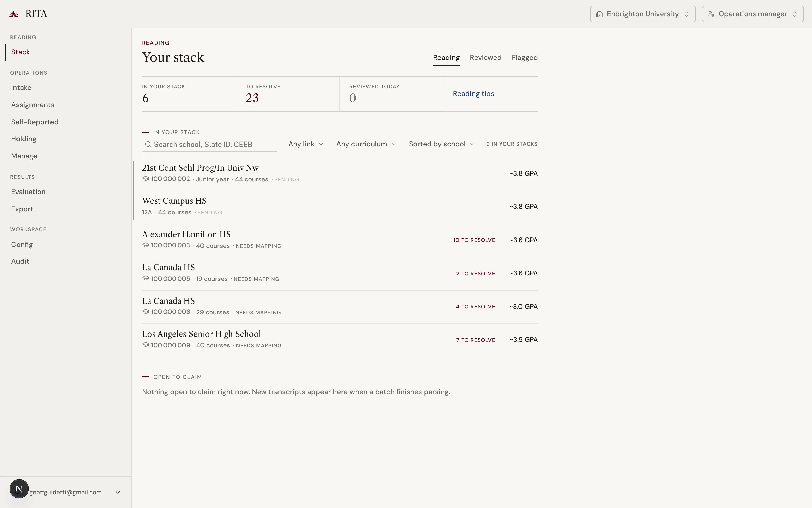Screen dimensions: 812x508
Task: Click NEEDS MAPPING on Alexander Hamilton HS row
Action: (258, 246)
